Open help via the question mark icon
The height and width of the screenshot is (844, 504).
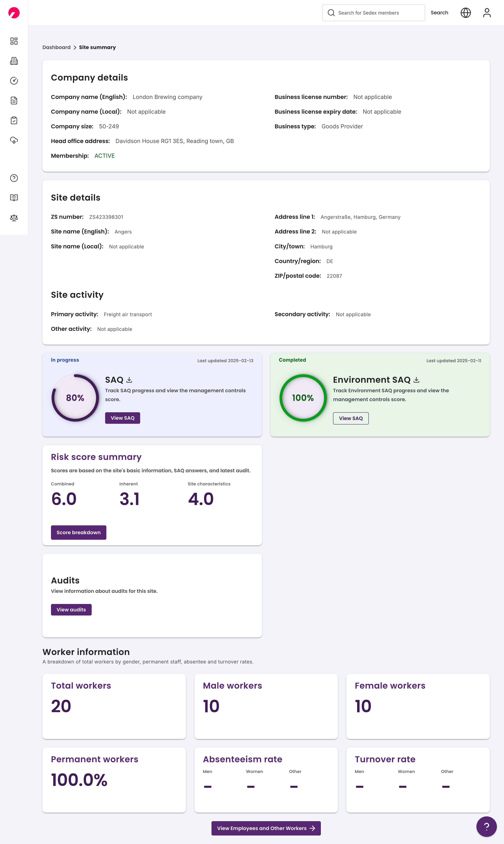tap(14, 178)
